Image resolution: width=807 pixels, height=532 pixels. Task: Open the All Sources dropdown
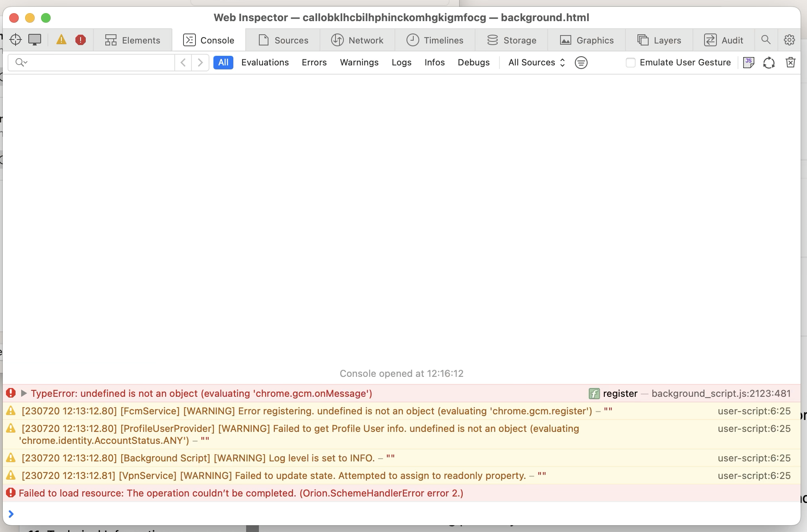pos(536,63)
